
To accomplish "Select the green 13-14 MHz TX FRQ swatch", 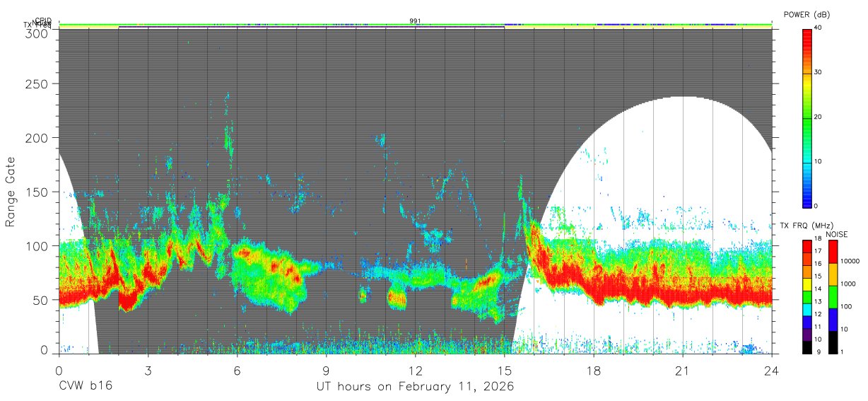I will coord(807,296).
